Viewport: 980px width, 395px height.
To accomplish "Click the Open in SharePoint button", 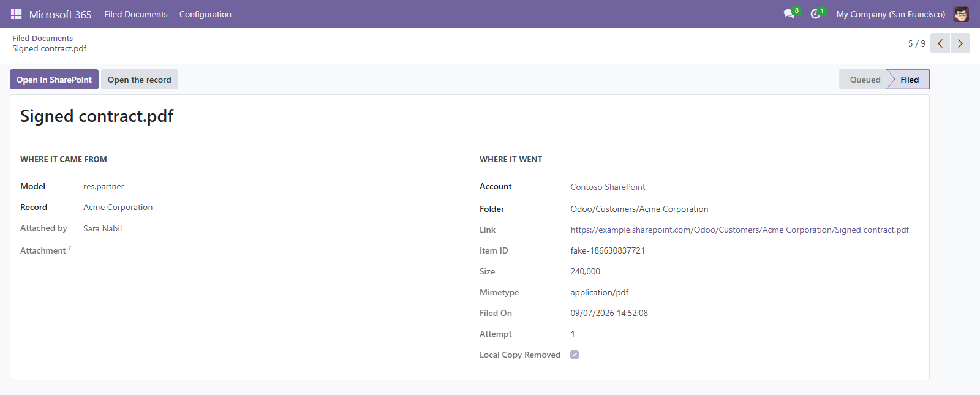I will coord(54,80).
